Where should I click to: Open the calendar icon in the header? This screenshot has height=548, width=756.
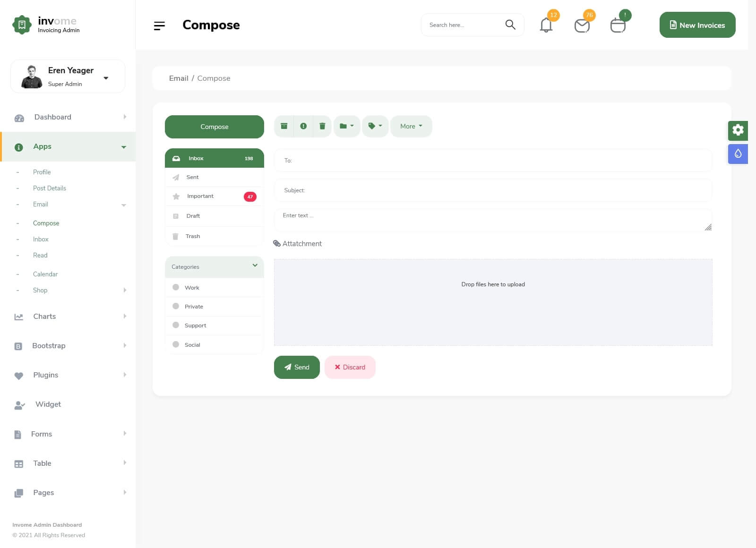coord(618,26)
